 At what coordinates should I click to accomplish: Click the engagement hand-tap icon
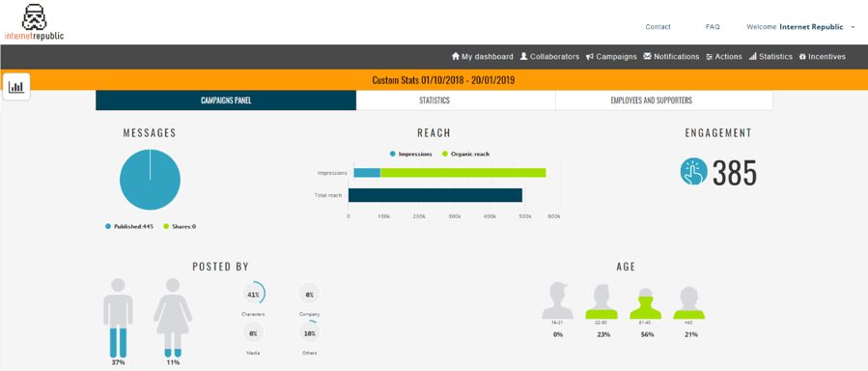click(x=693, y=172)
